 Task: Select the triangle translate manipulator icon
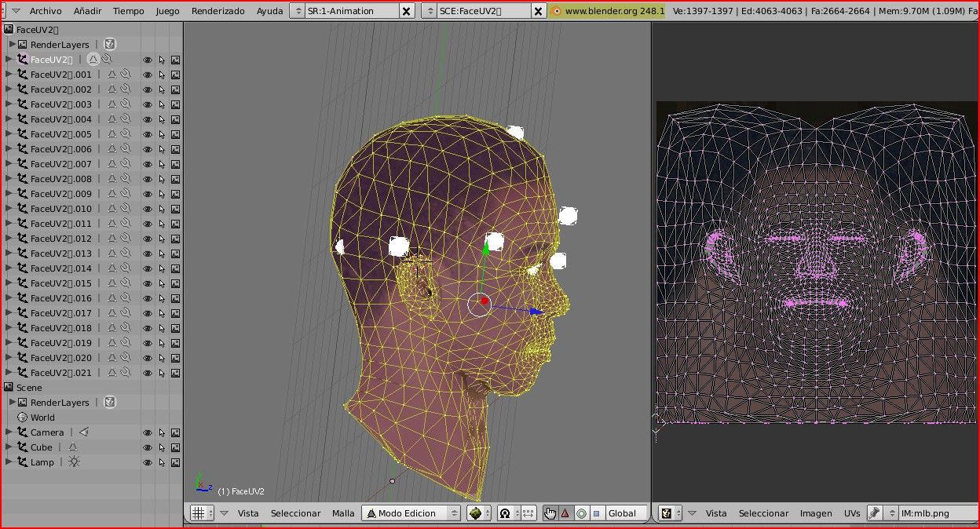(x=565, y=513)
